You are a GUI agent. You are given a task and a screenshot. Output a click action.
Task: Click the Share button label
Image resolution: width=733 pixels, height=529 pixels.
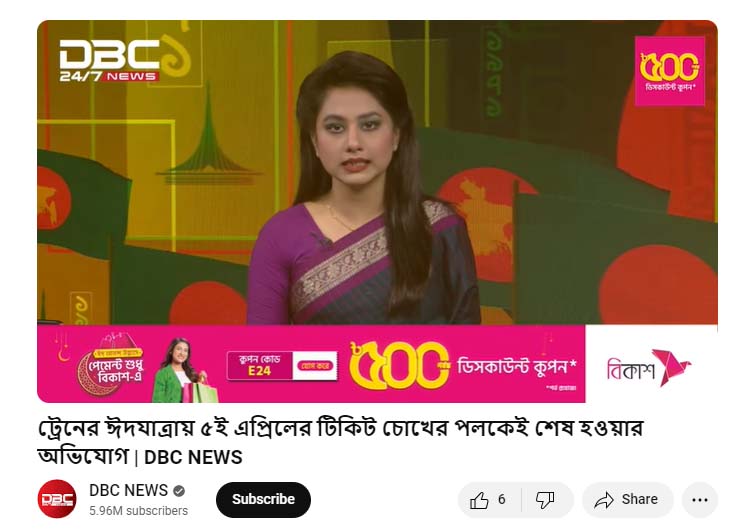pos(640,500)
